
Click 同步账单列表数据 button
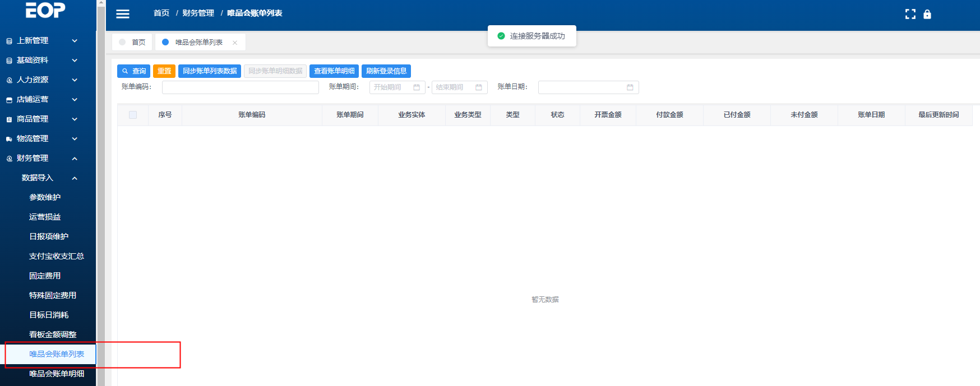pyautogui.click(x=210, y=71)
